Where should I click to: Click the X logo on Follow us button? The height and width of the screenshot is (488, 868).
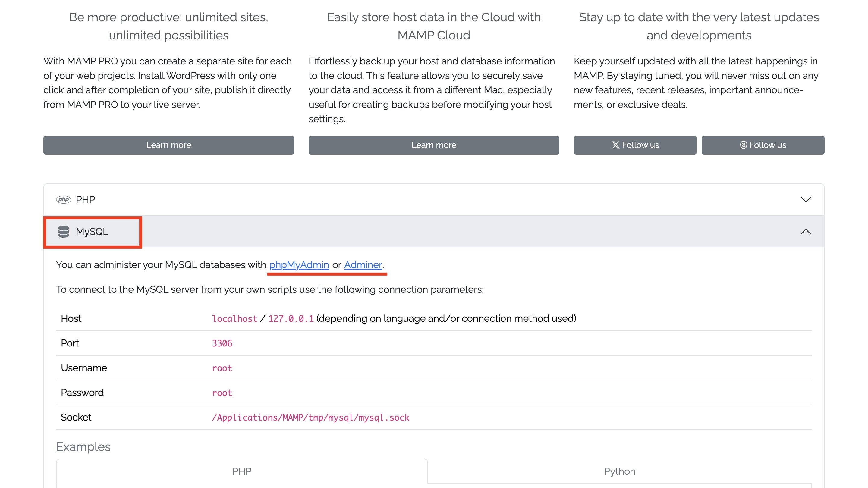(x=615, y=145)
